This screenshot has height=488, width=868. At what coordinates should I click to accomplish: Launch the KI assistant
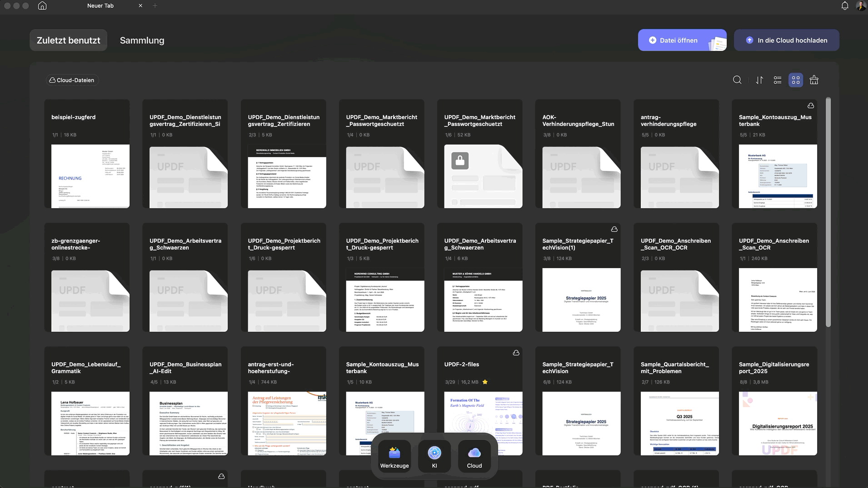point(434,457)
